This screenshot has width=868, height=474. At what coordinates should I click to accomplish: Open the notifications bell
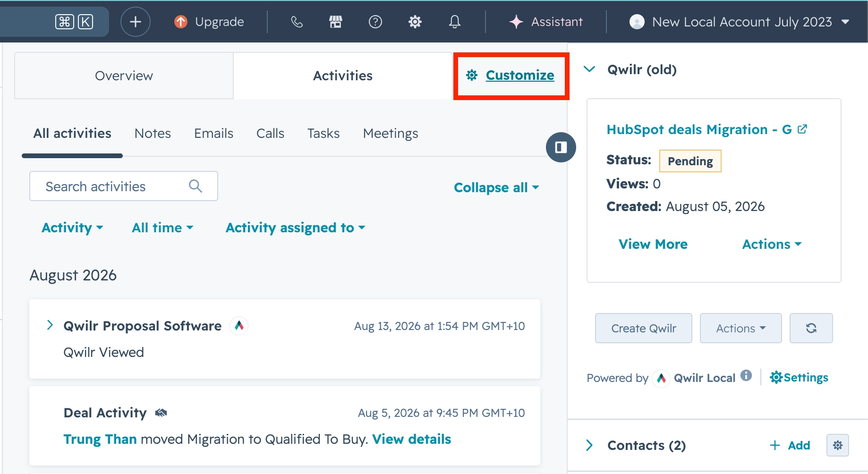pos(455,22)
